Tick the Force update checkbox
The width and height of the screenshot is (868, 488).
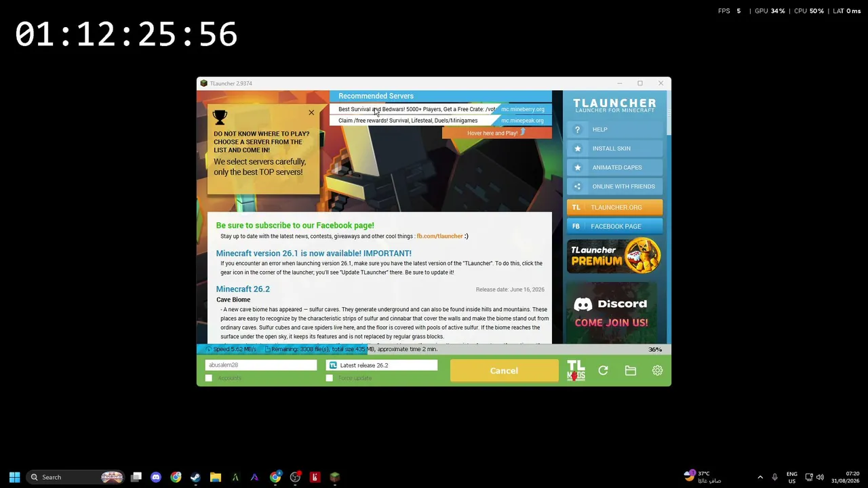pyautogui.click(x=330, y=378)
